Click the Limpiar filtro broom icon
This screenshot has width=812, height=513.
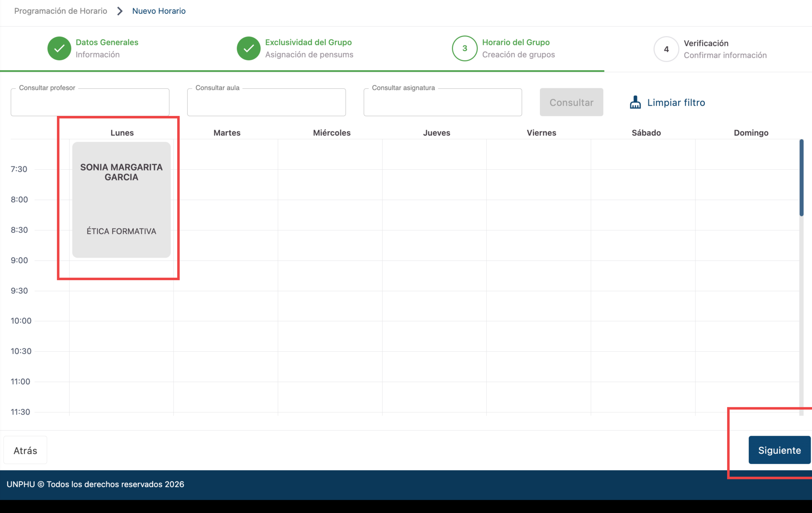tap(635, 102)
